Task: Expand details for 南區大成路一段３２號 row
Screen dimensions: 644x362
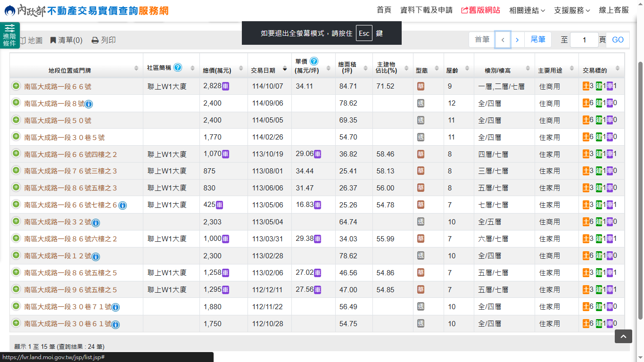Action: [x=16, y=222]
